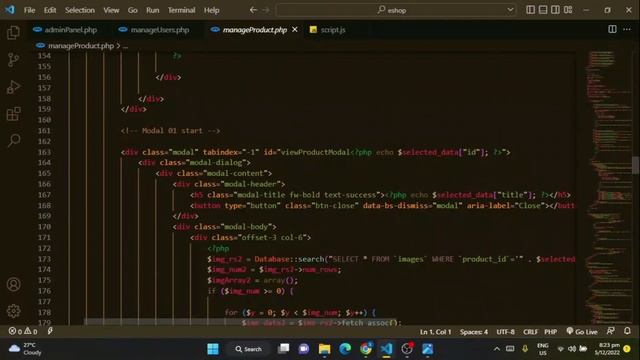Start Go Live server
Image resolution: width=640 pixels, height=360 pixels.
point(582,332)
